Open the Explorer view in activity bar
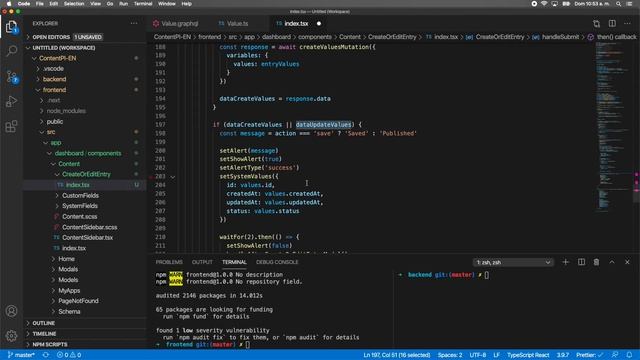640x360 pixels. coord(11,27)
